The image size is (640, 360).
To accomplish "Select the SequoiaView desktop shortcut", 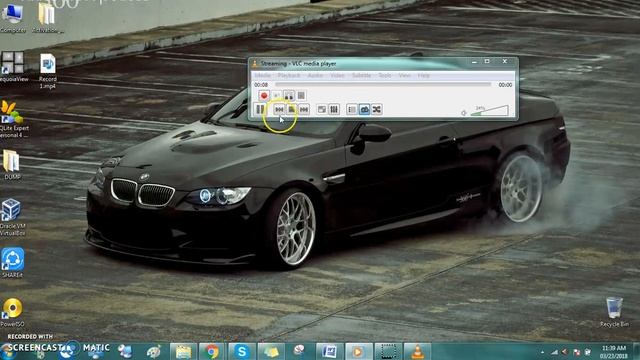I will click(x=13, y=67).
